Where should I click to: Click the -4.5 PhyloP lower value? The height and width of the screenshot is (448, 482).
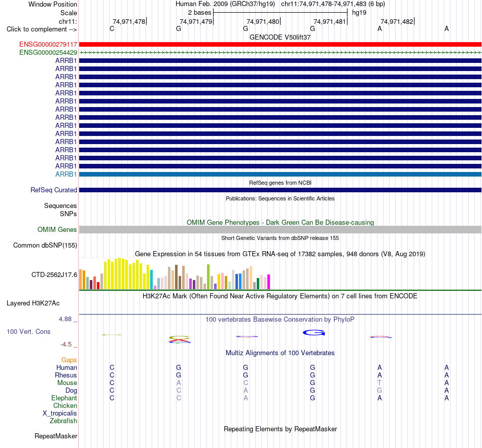pos(66,344)
